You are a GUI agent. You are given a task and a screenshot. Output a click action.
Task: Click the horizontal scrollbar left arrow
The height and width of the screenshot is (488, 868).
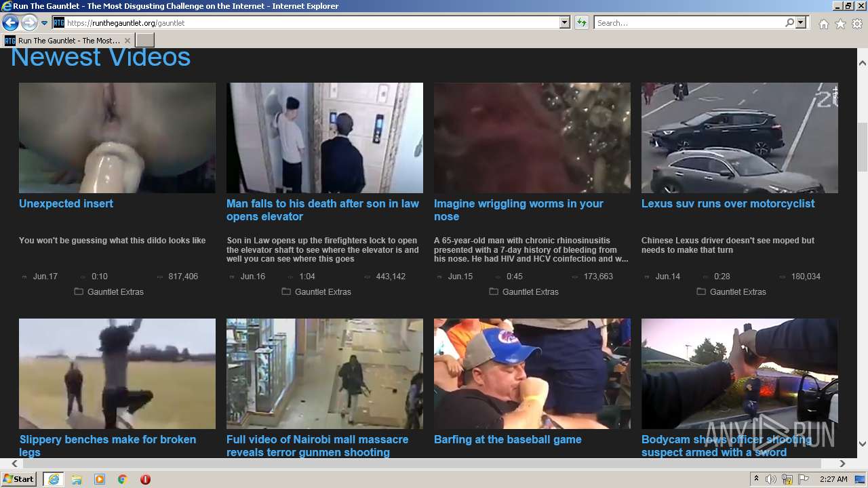14,464
